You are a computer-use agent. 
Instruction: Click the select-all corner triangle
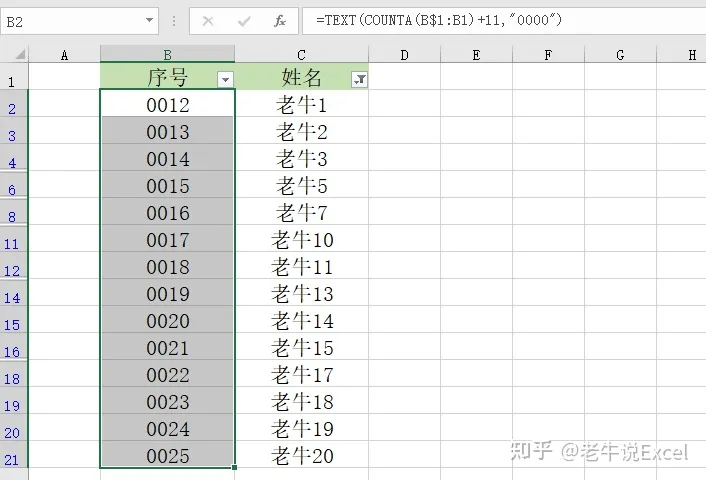click(x=20, y=55)
